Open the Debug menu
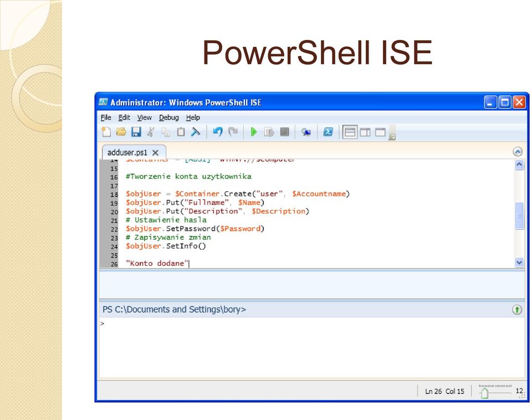Image resolution: width=532 pixels, height=420 pixels. [x=168, y=117]
